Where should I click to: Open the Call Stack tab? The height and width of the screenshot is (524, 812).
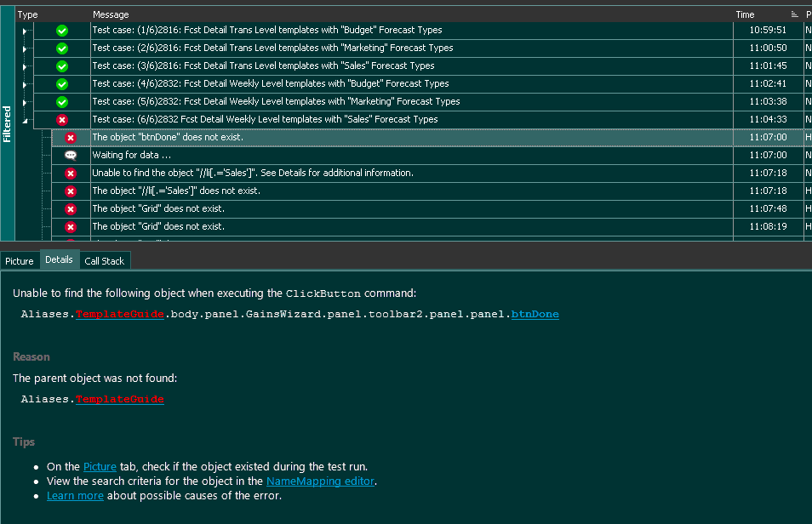104,261
